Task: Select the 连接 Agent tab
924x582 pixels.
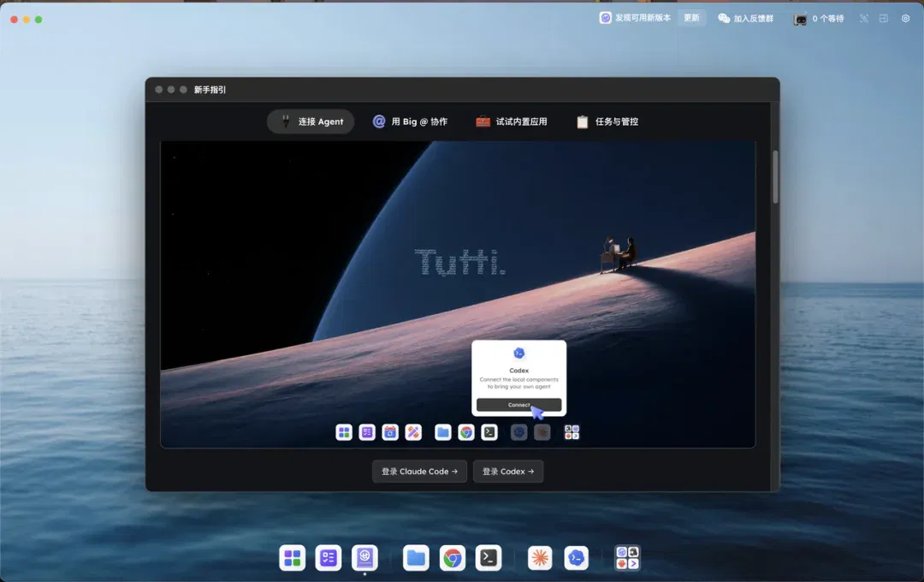Action: pos(311,122)
